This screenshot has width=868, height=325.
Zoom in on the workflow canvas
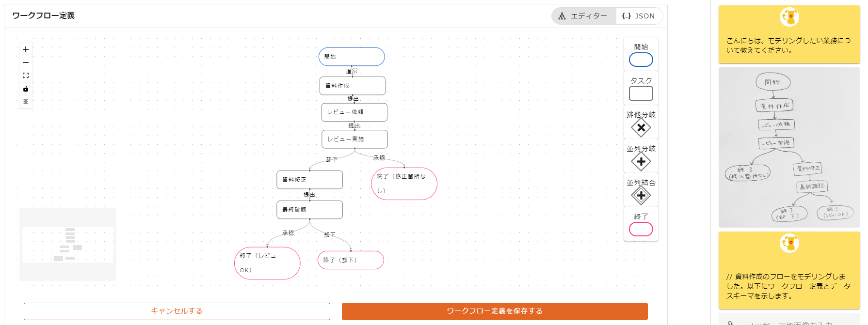(26, 49)
